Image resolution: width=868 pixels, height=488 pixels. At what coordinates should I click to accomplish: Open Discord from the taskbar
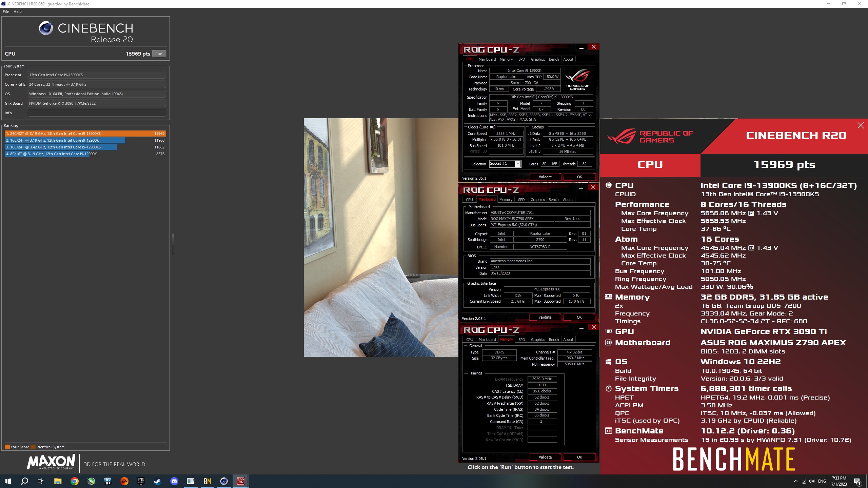point(174,481)
